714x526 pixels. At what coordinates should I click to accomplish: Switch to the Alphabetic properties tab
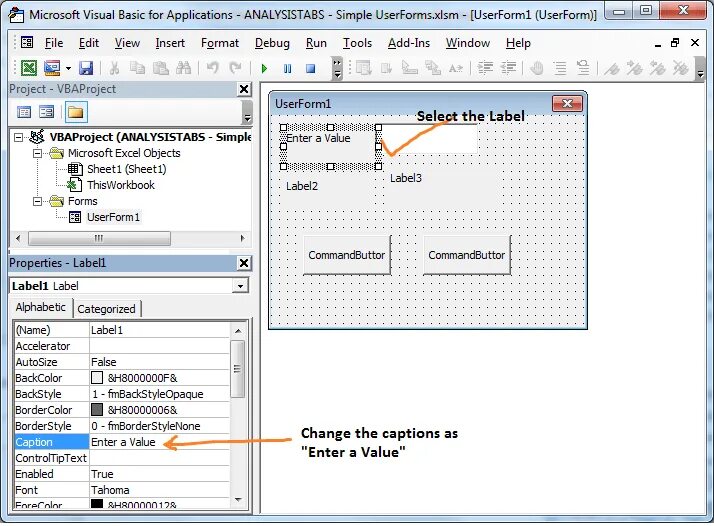[41, 307]
